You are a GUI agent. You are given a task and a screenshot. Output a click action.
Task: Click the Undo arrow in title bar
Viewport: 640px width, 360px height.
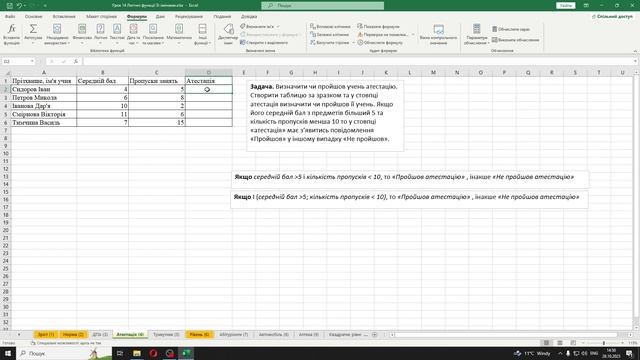19,6
